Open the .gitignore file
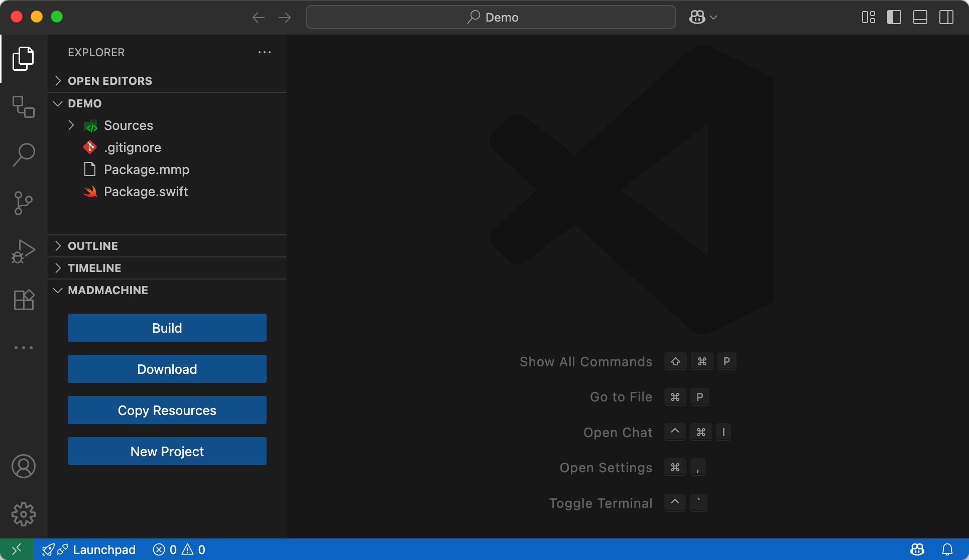The height and width of the screenshot is (560, 969). click(x=167, y=147)
